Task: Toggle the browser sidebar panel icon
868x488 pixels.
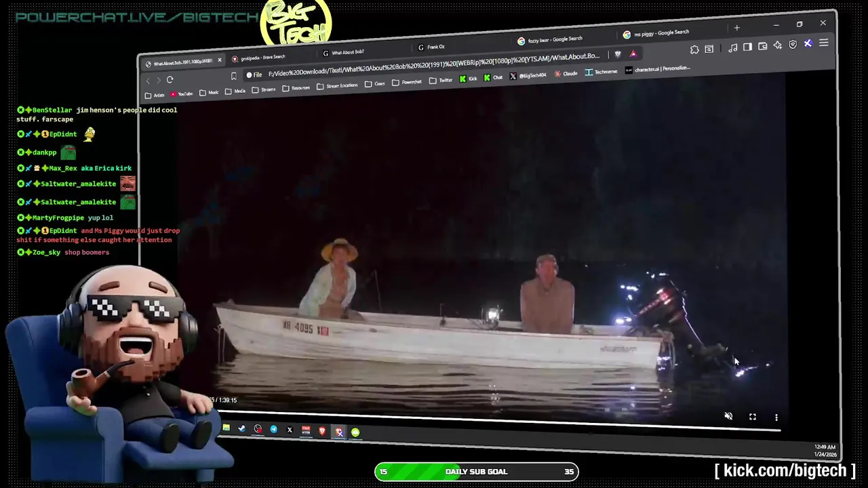Action: 747,47
